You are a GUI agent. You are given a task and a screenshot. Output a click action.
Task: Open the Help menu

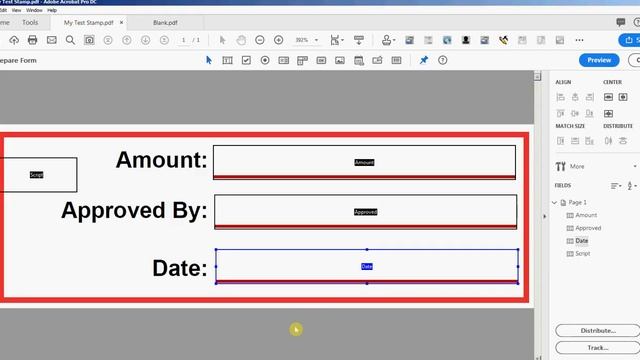point(52,10)
